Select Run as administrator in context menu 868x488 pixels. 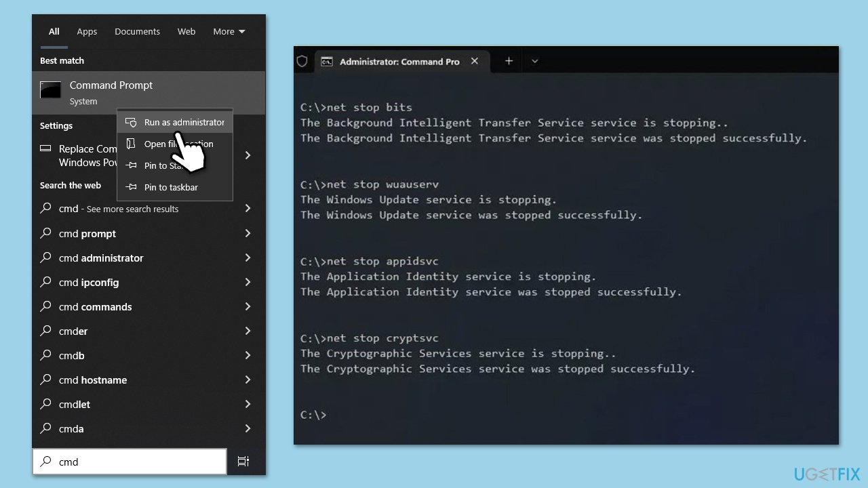(x=175, y=122)
